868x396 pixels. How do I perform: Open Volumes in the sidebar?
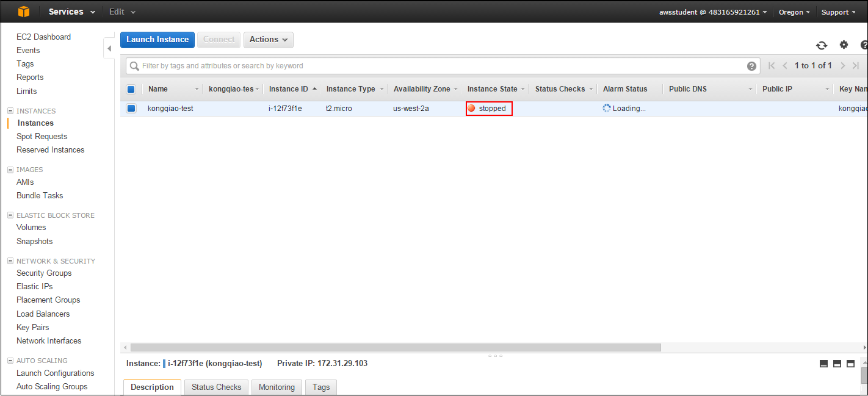pyautogui.click(x=31, y=228)
